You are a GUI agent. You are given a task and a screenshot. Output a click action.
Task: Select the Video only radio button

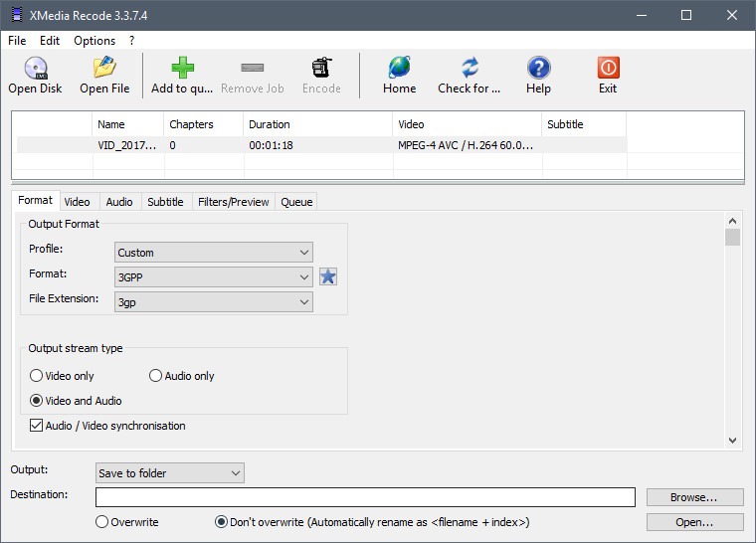37,376
